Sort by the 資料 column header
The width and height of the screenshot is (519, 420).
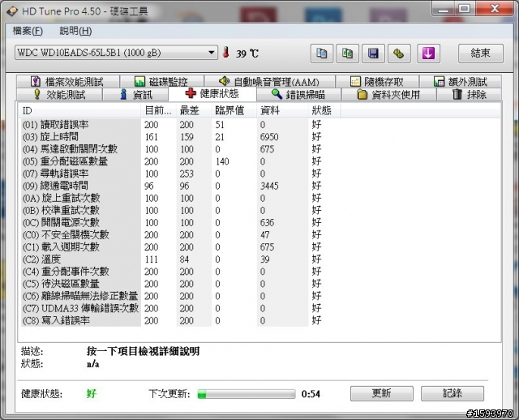[282, 110]
